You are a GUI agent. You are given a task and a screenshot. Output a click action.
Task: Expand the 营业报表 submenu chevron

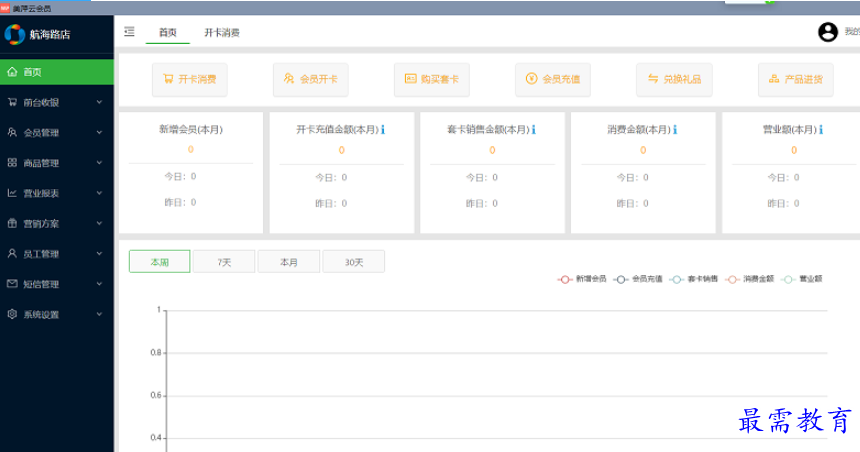(x=99, y=193)
